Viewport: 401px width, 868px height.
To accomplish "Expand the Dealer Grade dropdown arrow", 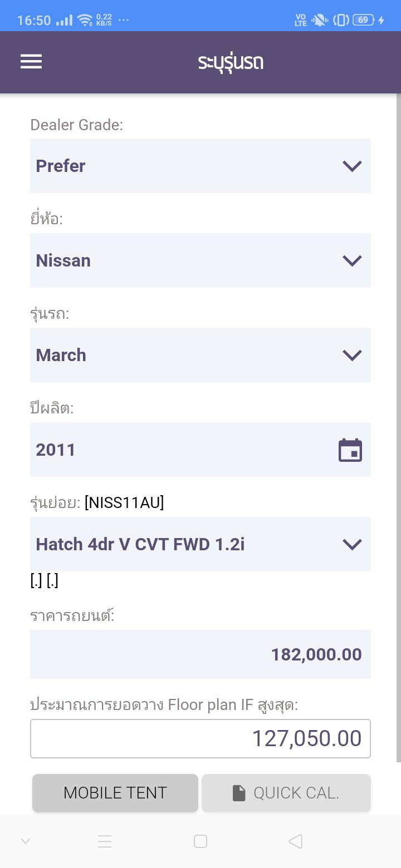I will [352, 166].
